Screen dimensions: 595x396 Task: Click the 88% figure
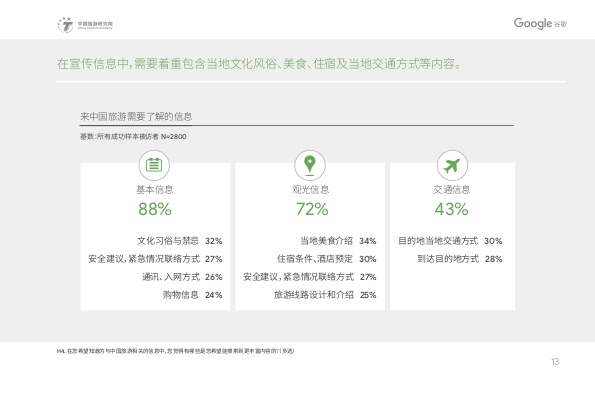(155, 209)
